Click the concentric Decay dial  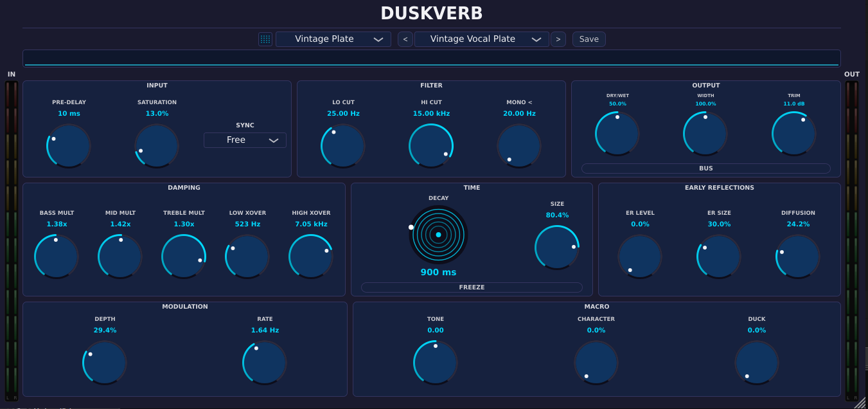click(x=438, y=235)
